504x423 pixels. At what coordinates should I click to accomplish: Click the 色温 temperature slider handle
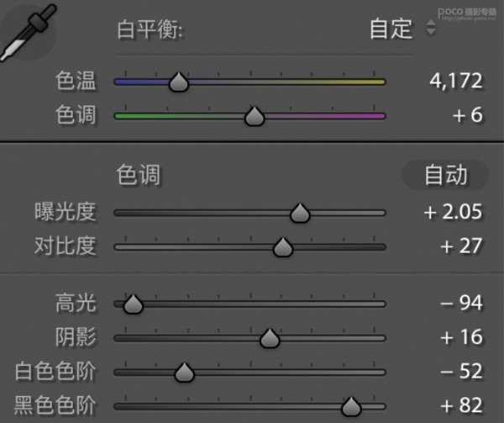click(x=179, y=82)
